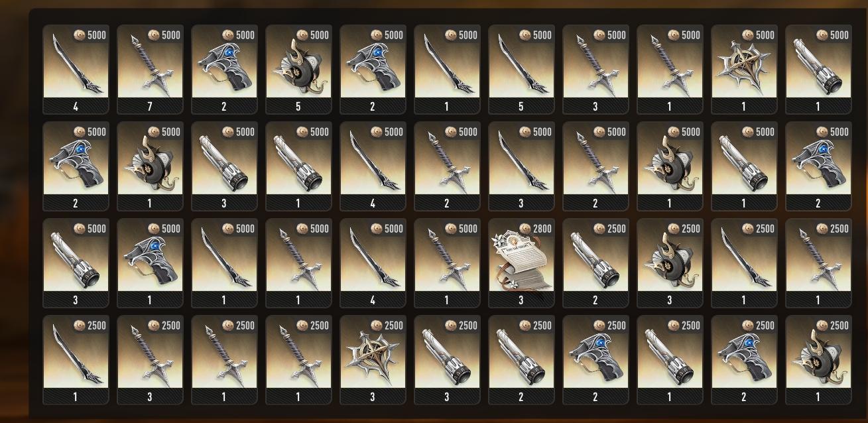Choose the horned helmet with quantity 5

click(298, 70)
